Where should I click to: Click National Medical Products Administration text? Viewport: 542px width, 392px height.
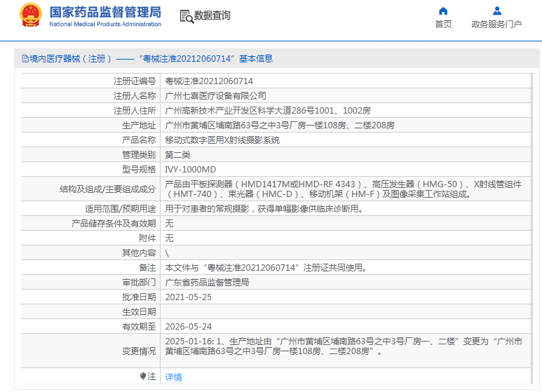click(x=105, y=25)
